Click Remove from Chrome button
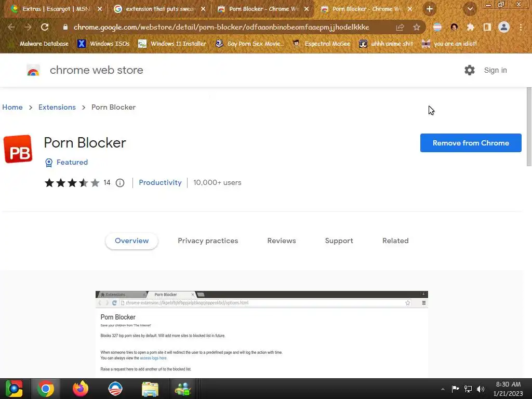 [x=471, y=143]
